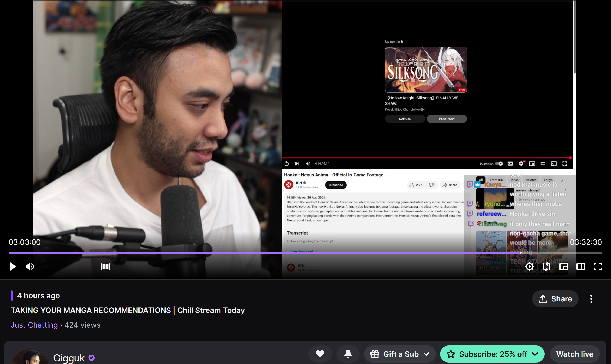Image resolution: width=611 pixels, height=364 pixels.
Task: Click the 4 hours ago timestamp
Action: coord(38,296)
